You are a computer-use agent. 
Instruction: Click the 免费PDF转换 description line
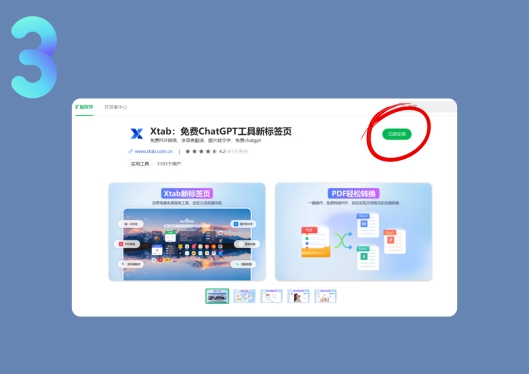coord(205,140)
